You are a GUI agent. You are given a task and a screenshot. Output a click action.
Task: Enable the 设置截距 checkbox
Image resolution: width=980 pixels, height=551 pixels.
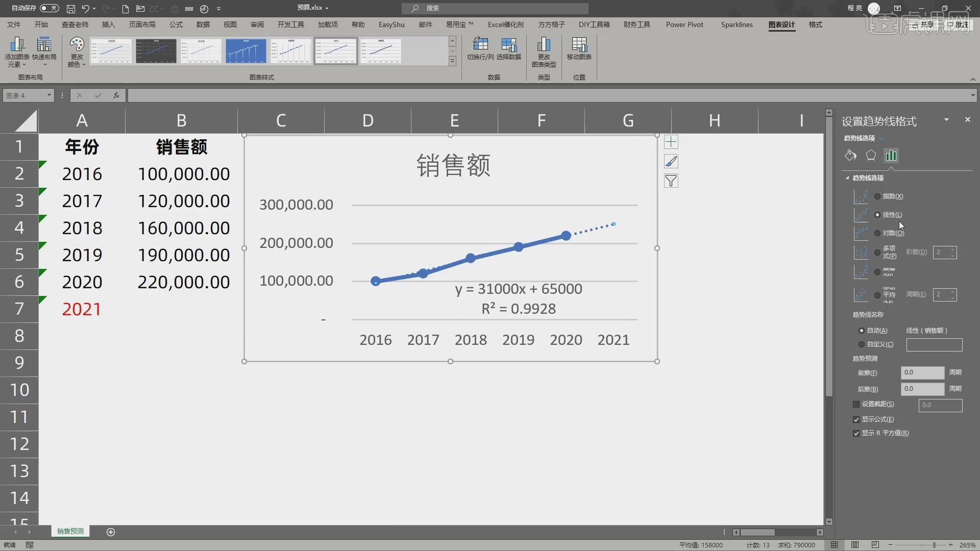(856, 405)
